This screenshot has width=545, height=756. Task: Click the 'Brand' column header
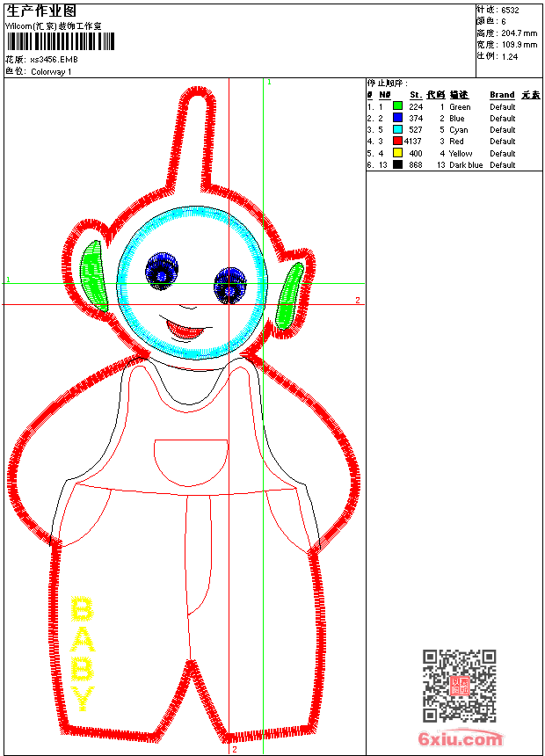[x=502, y=95]
